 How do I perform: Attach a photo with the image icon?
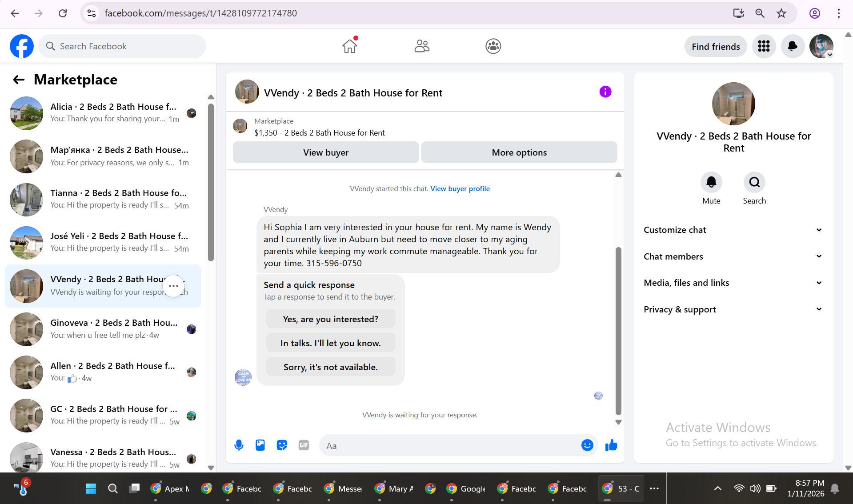260,445
